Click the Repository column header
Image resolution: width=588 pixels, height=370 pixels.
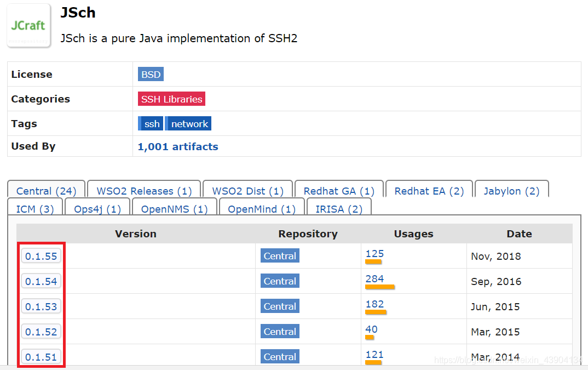pyautogui.click(x=308, y=234)
